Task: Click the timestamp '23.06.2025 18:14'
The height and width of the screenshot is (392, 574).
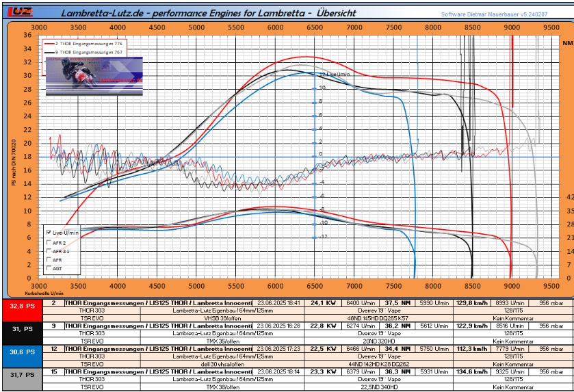Action: point(278,371)
